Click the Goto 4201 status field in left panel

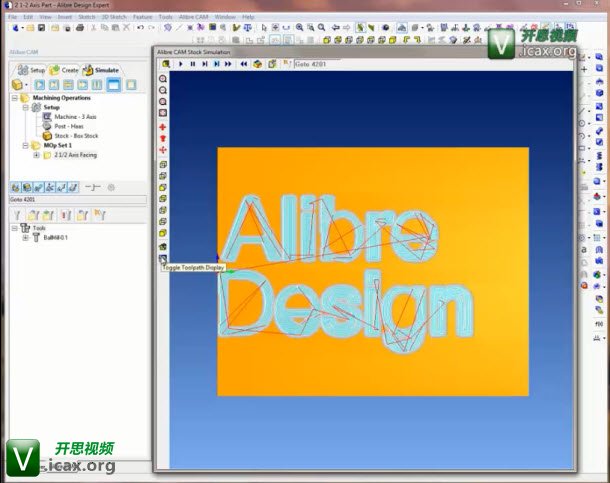pos(78,200)
